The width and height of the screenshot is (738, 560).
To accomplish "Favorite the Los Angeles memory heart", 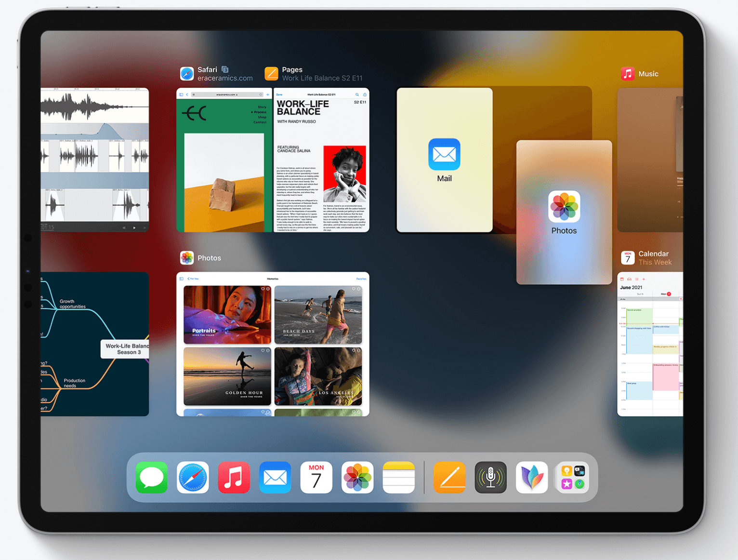I will click(354, 350).
